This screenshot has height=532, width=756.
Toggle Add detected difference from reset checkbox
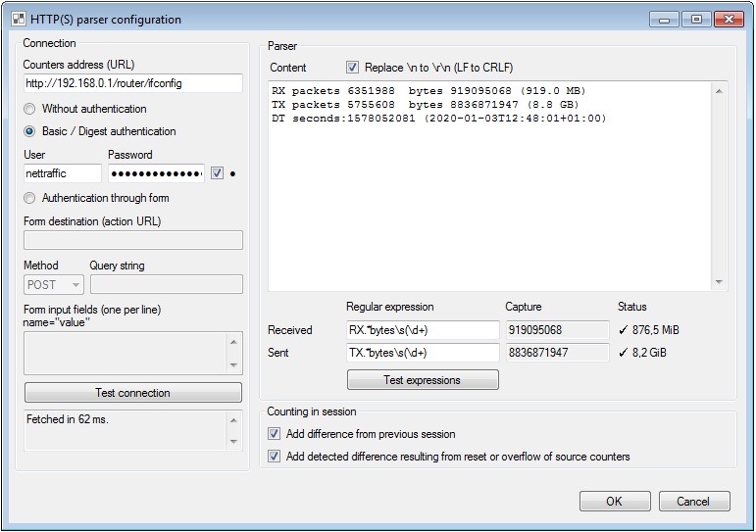(x=275, y=457)
